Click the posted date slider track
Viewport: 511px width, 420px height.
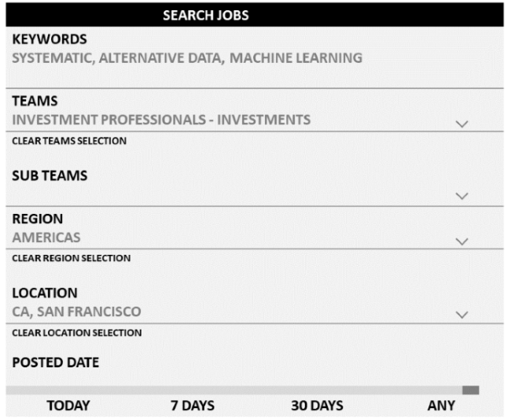pos(234,390)
